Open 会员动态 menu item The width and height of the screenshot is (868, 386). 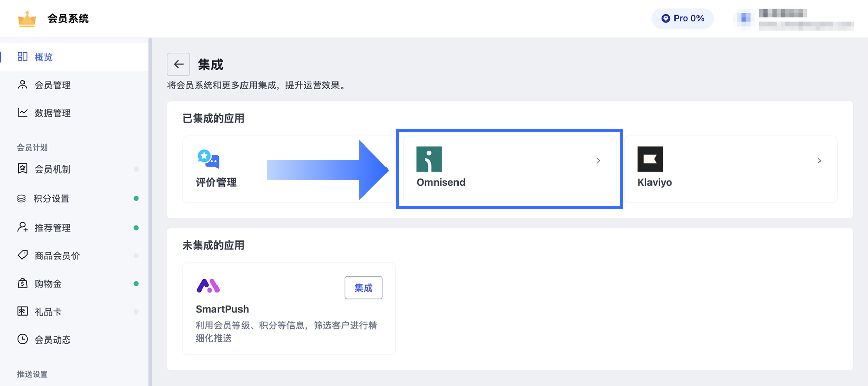[74, 340]
